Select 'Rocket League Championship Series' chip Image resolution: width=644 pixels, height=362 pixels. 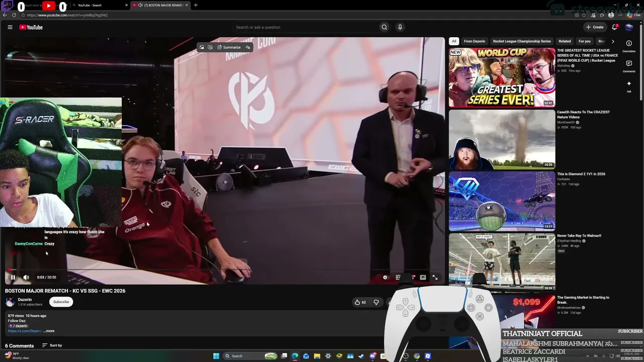click(x=522, y=41)
